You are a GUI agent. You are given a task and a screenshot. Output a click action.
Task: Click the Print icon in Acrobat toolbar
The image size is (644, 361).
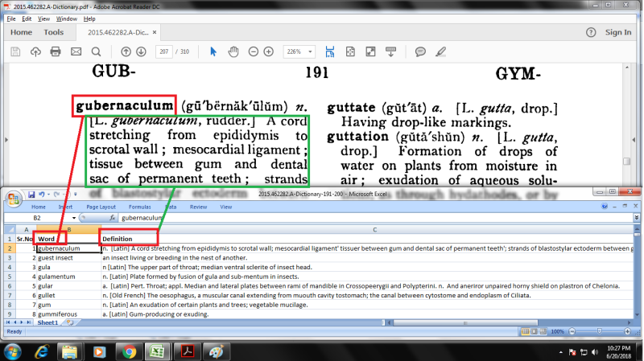tap(56, 51)
